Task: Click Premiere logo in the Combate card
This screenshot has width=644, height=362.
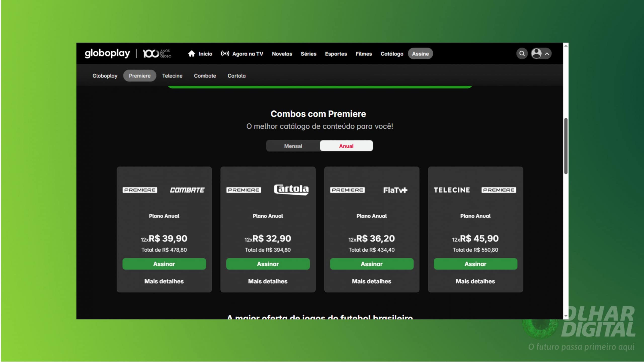Action: (140, 190)
